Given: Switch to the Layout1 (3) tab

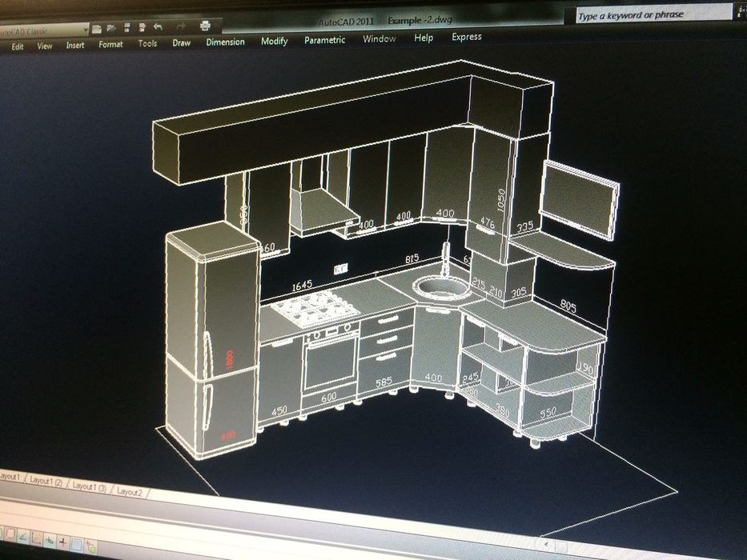Looking at the screenshot, I should pyautogui.click(x=89, y=486).
